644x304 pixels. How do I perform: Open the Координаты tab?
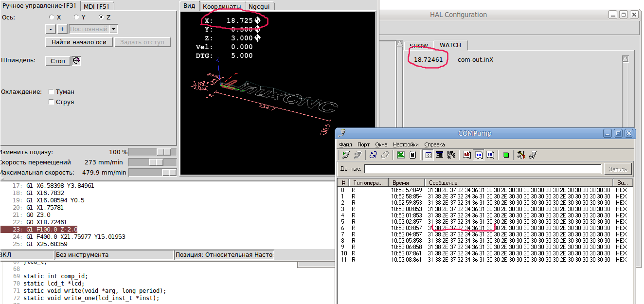click(221, 6)
